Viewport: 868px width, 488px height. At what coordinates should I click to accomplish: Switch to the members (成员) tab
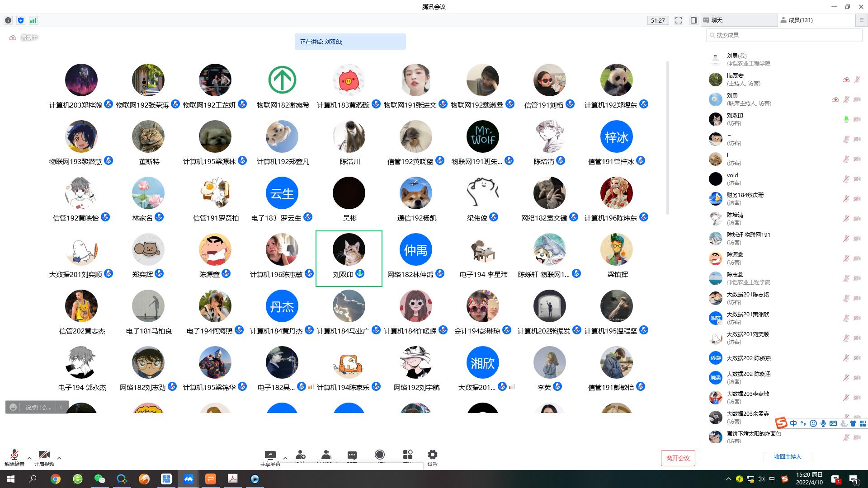tap(800, 20)
